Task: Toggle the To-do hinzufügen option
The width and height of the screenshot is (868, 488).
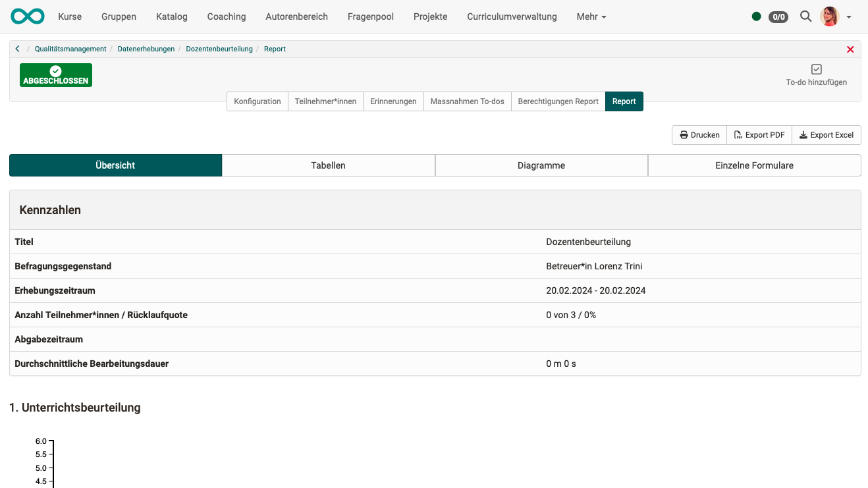Action: click(816, 82)
